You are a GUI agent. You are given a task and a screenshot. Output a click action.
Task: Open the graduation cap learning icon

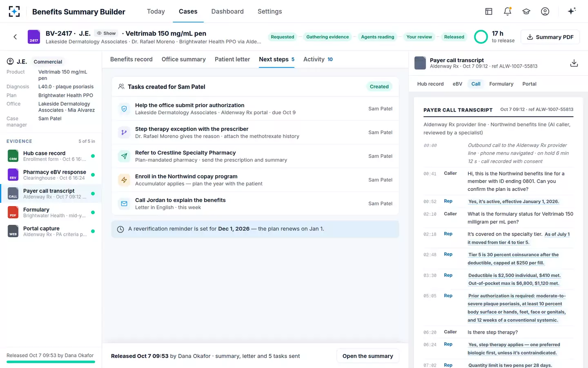click(x=526, y=11)
